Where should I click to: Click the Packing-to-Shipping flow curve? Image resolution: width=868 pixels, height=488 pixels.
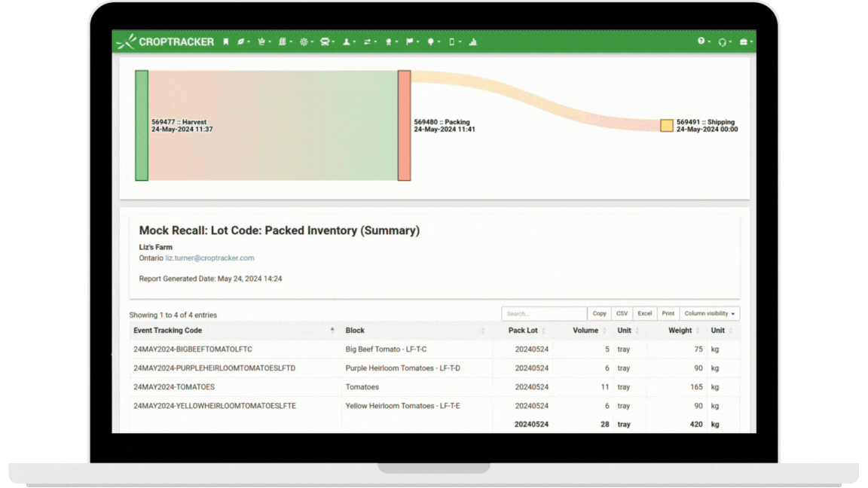(x=535, y=101)
